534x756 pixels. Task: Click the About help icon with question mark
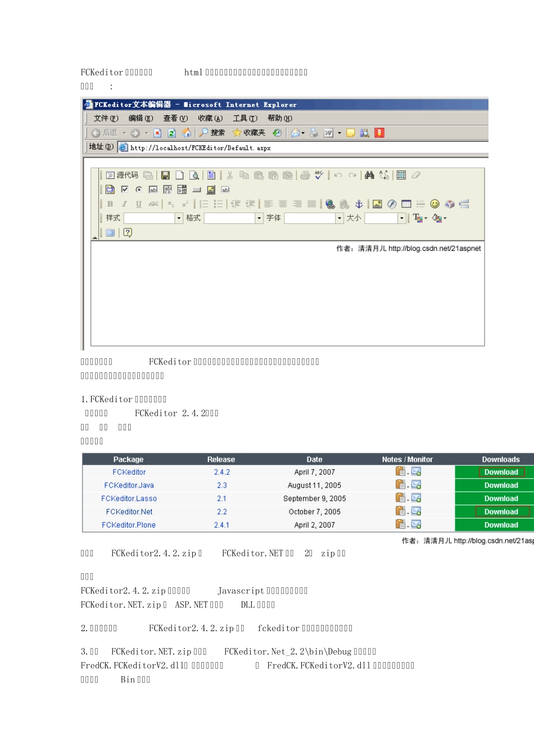point(128,232)
